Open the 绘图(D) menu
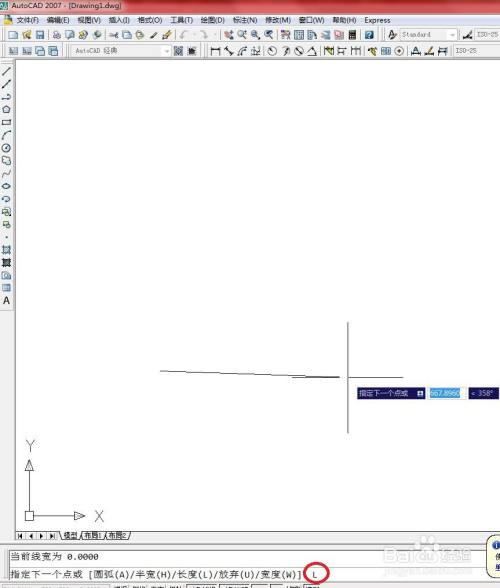 click(x=213, y=20)
